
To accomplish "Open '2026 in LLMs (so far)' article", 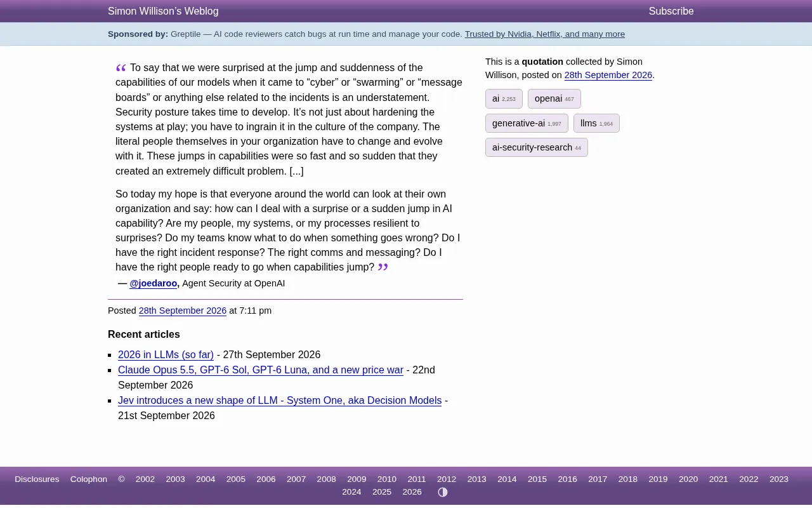I will click(x=166, y=355).
